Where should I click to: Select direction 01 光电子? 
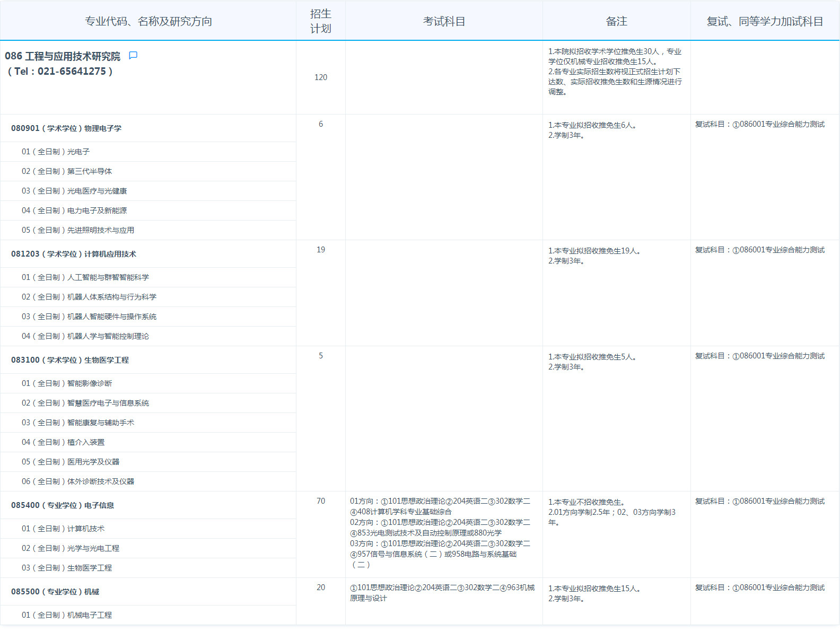pyautogui.click(x=56, y=152)
